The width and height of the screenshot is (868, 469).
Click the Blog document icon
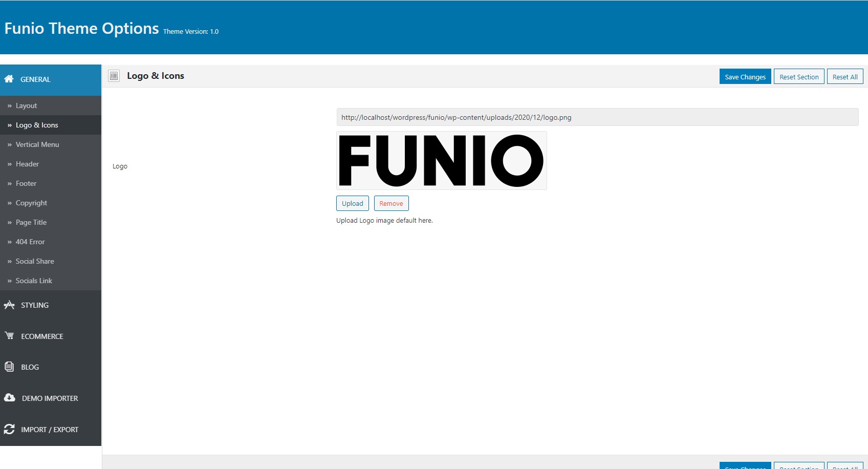9,367
